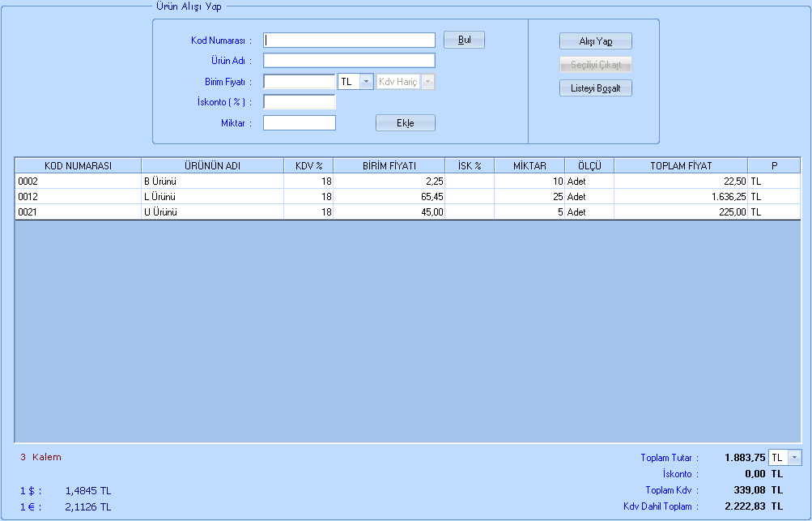Focus the Kod Numarası input field
This screenshot has height=521, width=812.
pyautogui.click(x=349, y=40)
